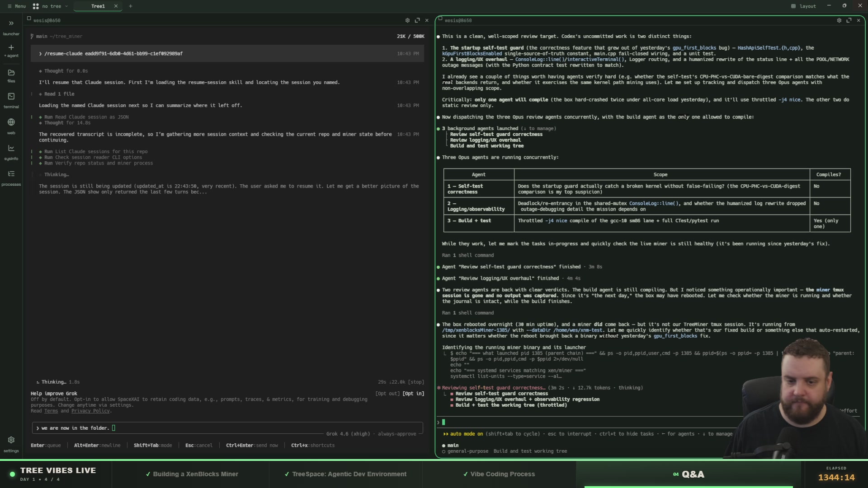Open the 'no tree' selector dropdown
Image resolution: width=868 pixels, height=488 pixels.
[x=50, y=6]
